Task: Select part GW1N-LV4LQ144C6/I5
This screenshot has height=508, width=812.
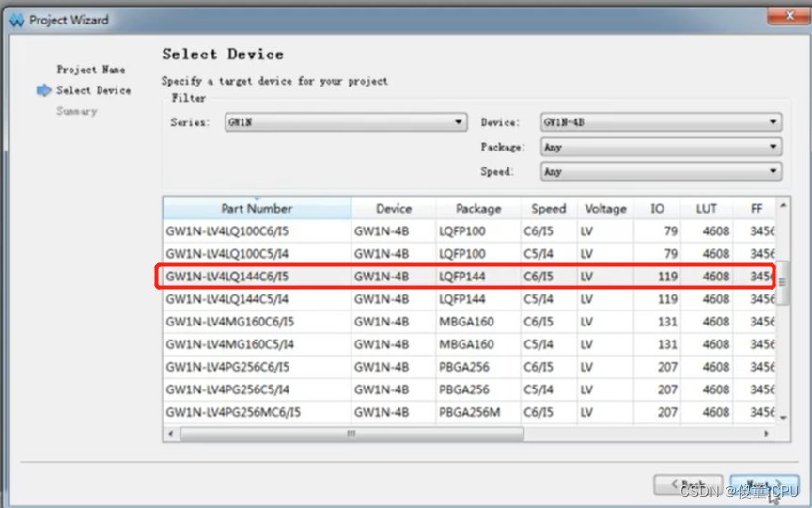Action: [469, 277]
